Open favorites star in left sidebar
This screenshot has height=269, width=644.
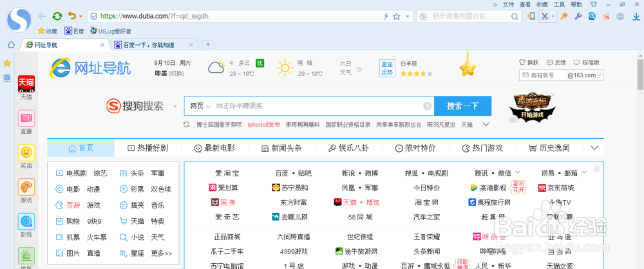[x=7, y=63]
